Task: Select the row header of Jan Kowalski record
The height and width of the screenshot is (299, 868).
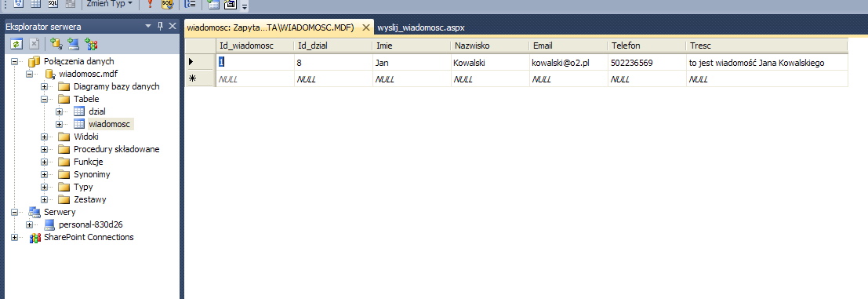Action: tap(200, 63)
